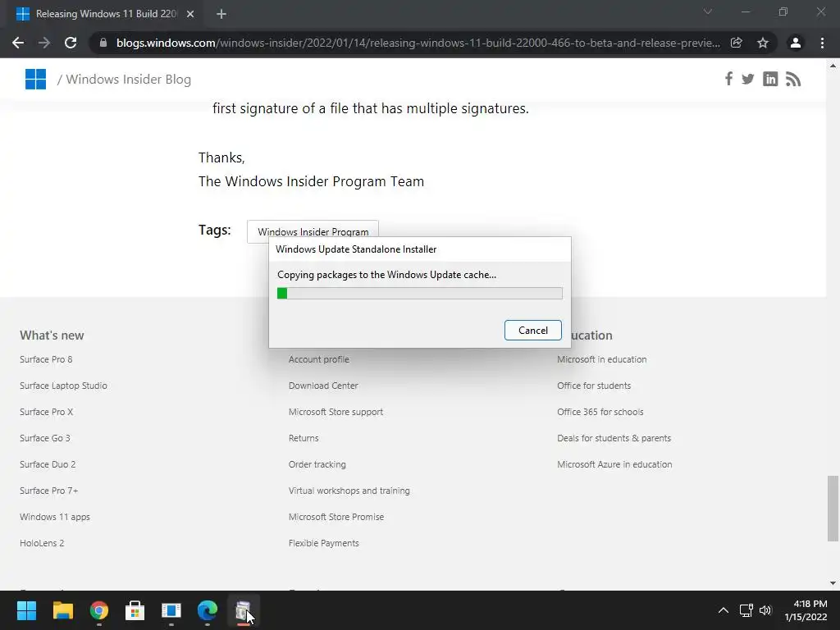Open the Microsoft Store Promise link
Image resolution: width=840 pixels, height=630 pixels.
coord(336,517)
